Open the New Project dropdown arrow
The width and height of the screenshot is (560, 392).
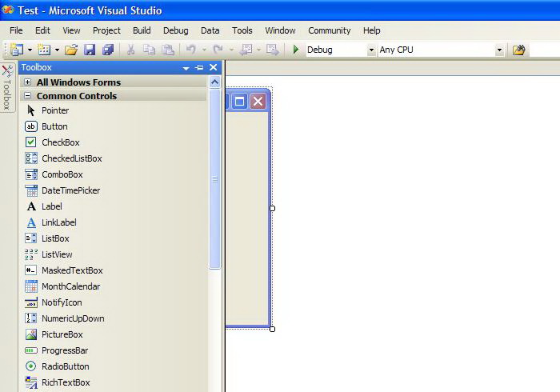[30, 50]
